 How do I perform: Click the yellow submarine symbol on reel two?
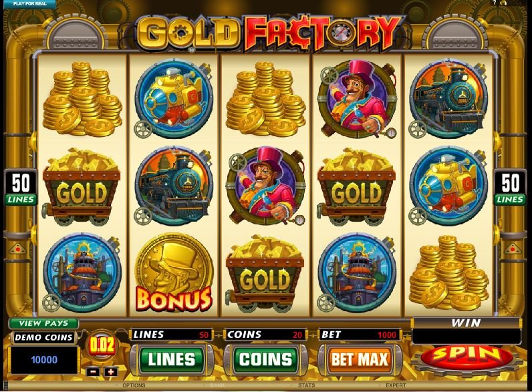173,99
